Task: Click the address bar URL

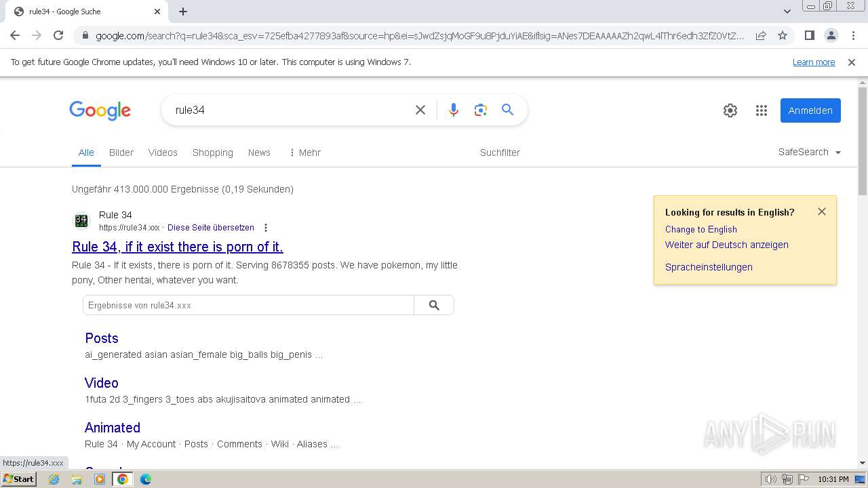Action: point(419,36)
